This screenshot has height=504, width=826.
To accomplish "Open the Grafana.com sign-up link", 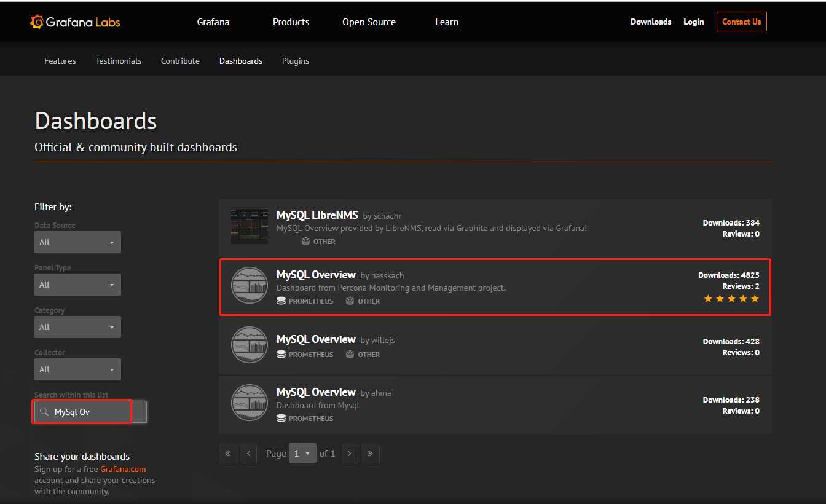I will coord(123,469).
